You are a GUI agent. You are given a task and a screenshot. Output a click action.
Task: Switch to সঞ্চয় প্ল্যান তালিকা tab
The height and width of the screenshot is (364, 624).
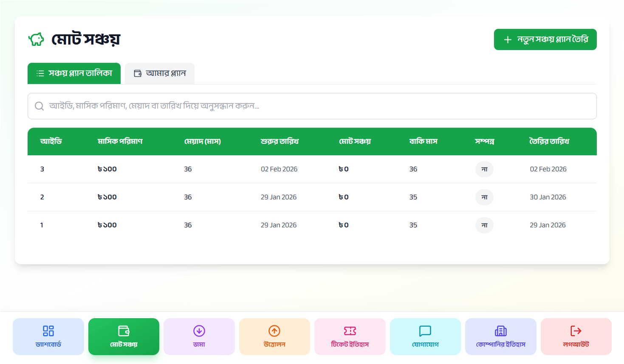click(74, 73)
